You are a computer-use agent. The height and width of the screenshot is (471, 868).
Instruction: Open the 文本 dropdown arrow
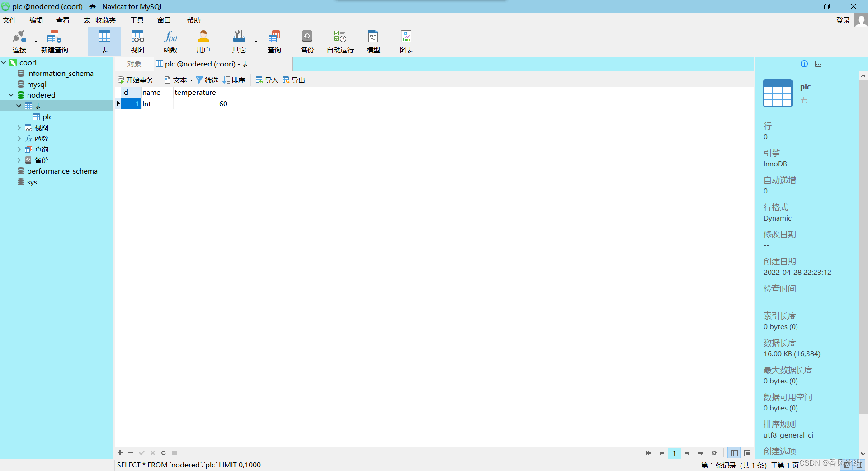(x=191, y=80)
